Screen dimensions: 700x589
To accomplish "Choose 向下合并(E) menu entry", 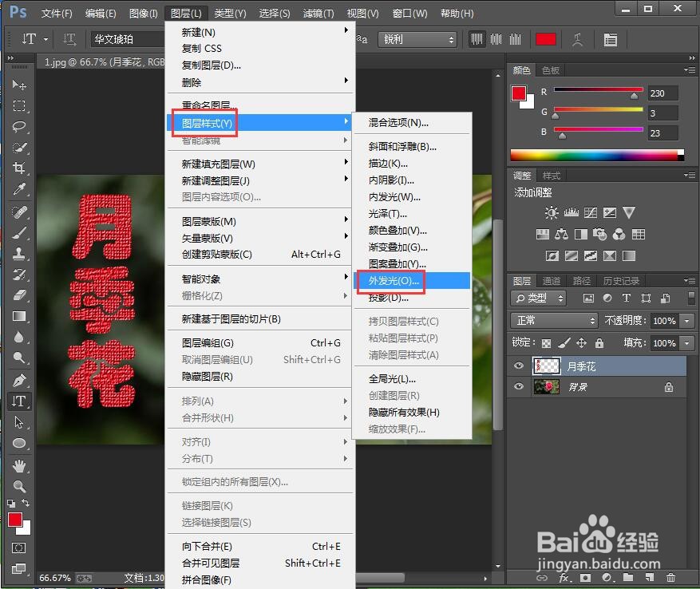I will coord(261,546).
